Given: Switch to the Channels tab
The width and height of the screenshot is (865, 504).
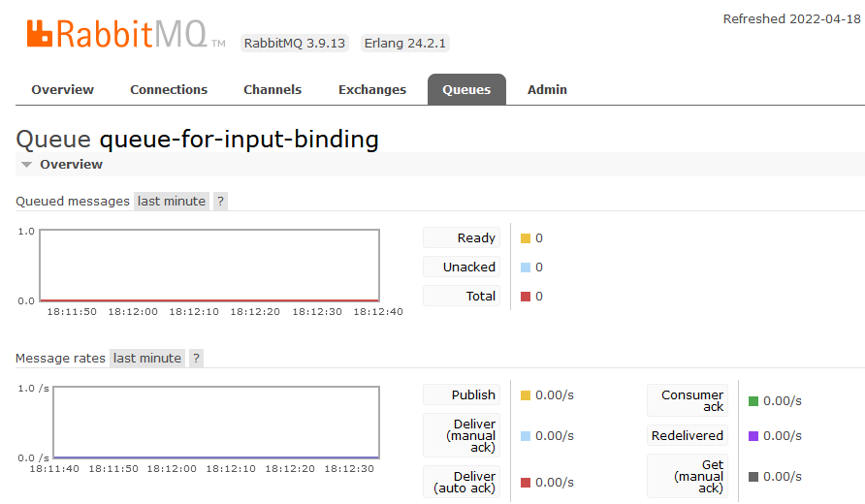Looking at the screenshot, I should click(x=272, y=89).
